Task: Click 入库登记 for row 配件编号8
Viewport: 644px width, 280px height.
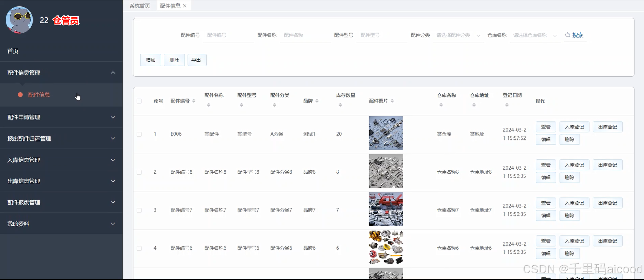Action: pyautogui.click(x=574, y=165)
